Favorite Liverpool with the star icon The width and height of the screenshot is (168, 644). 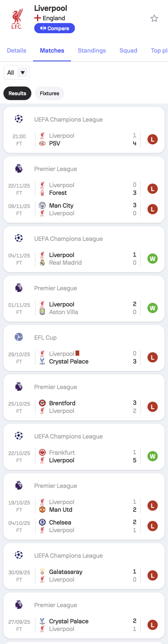click(154, 19)
